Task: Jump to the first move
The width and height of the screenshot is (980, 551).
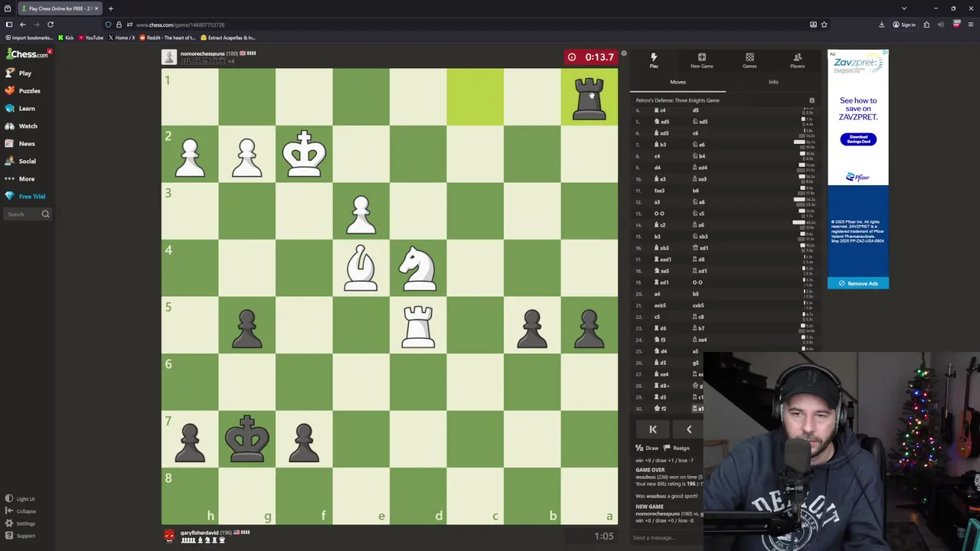Action: [653, 429]
